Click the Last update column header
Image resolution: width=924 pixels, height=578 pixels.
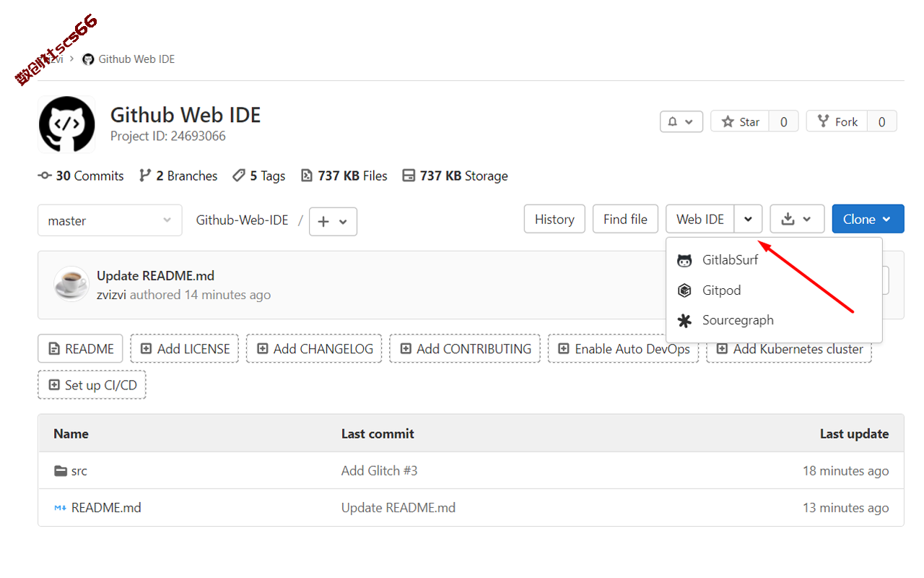854,433
